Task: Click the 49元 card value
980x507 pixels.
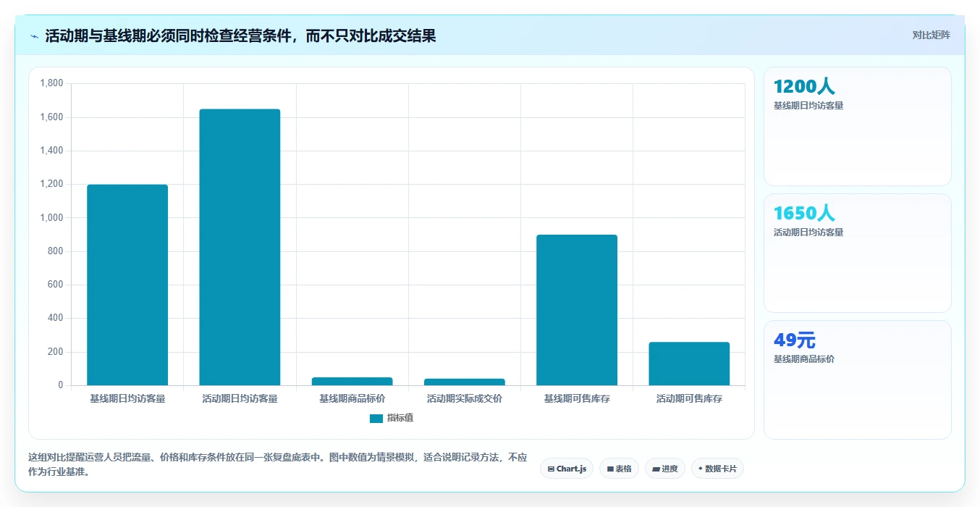Action: click(795, 340)
